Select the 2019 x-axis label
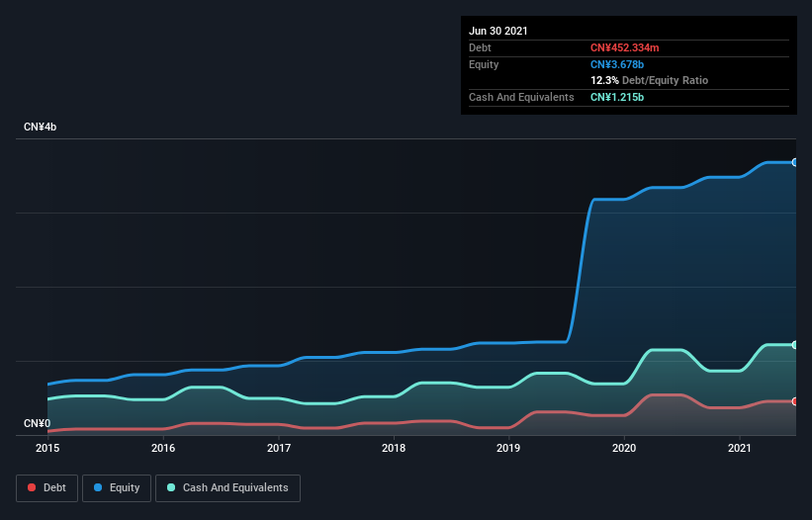Image resolution: width=812 pixels, height=520 pixels. pyautogui.click(x=508, y=448)
